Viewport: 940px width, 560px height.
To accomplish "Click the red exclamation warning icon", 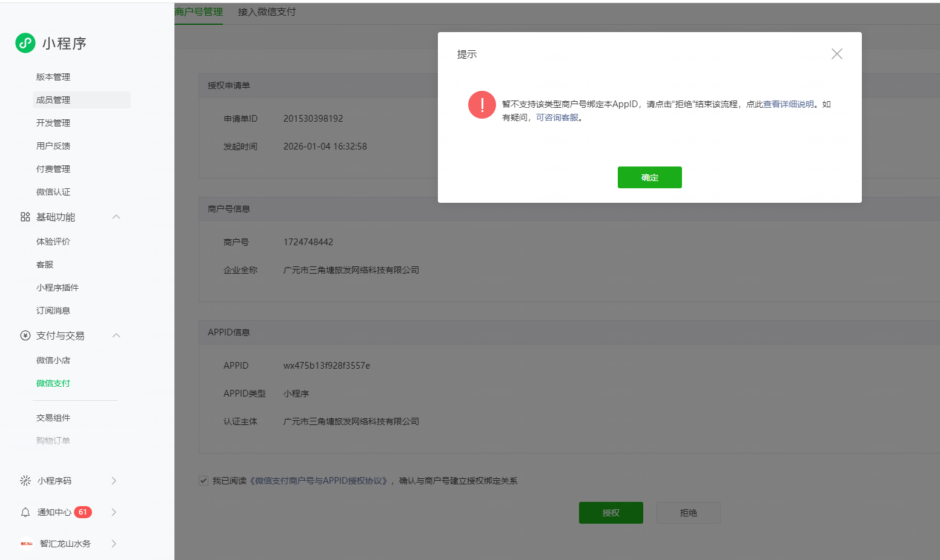I will [x=482, y=105].
